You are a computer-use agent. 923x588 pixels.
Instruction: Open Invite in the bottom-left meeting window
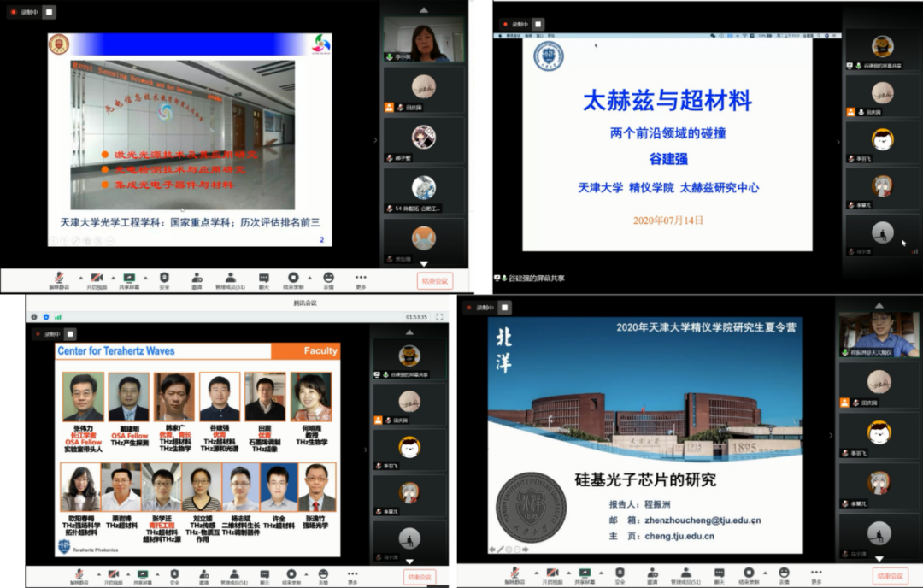(203, 576)
